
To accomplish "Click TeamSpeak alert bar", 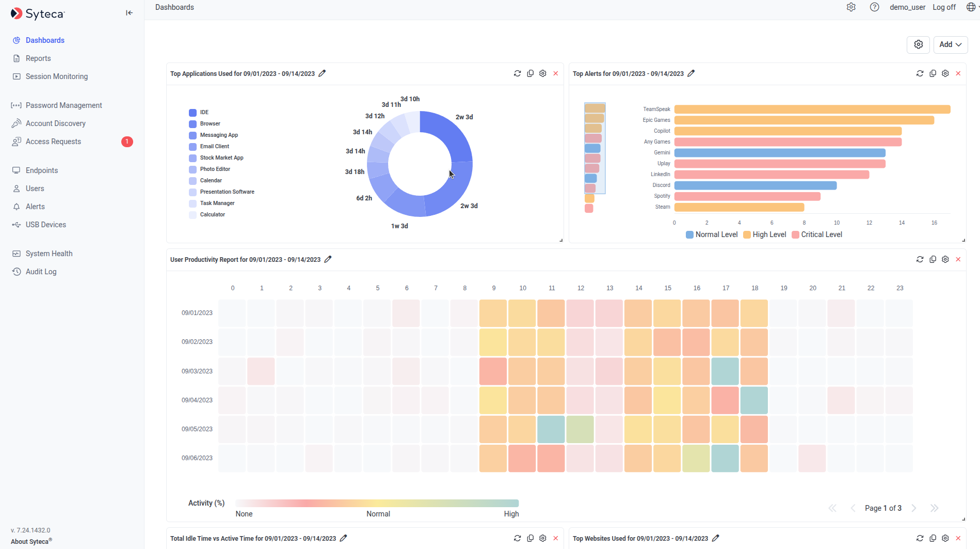I will (x=812, y=109).
